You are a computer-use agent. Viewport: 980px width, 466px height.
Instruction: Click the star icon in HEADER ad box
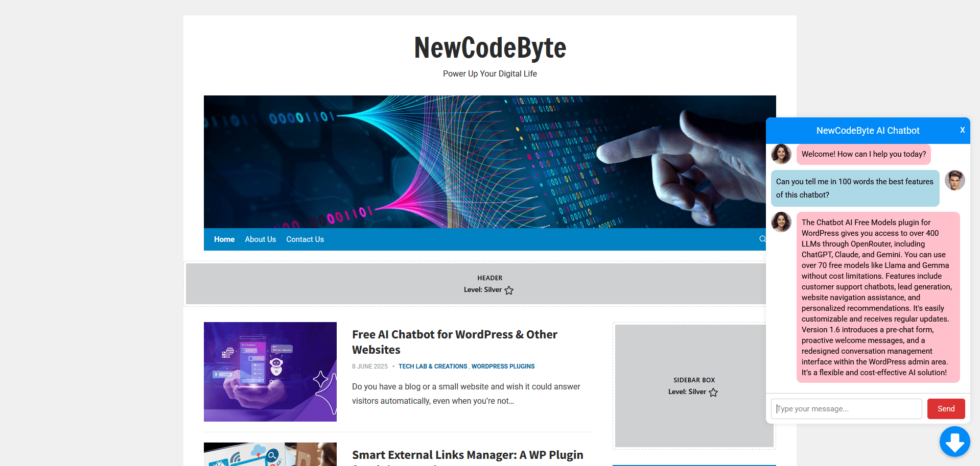tap(509, 290)
